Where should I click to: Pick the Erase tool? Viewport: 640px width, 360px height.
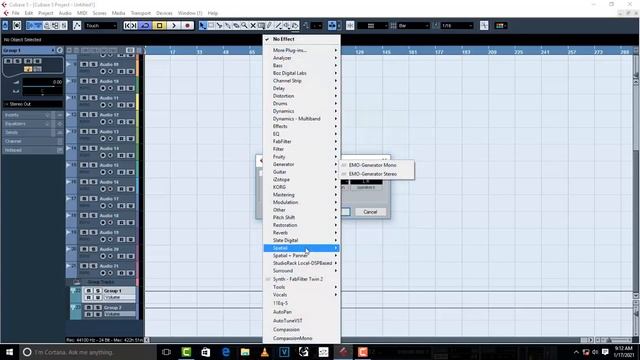click(x=236, y=26)
